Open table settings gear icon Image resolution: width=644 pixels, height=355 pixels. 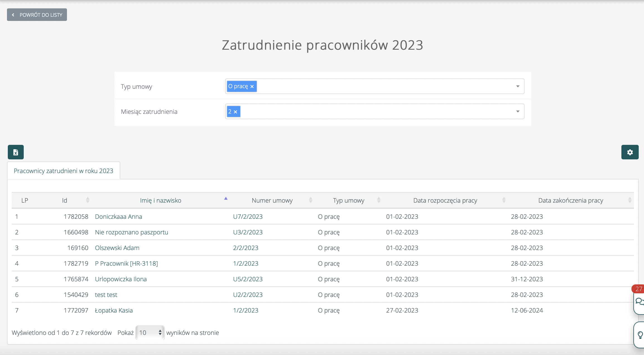click(630, 152)
